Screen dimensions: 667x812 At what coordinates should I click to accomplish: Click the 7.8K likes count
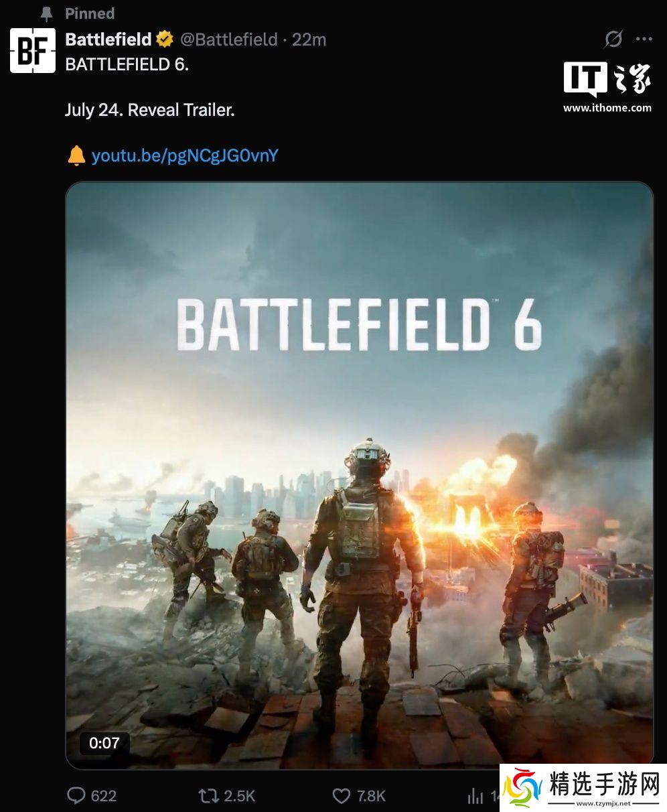tap(371, 796)
